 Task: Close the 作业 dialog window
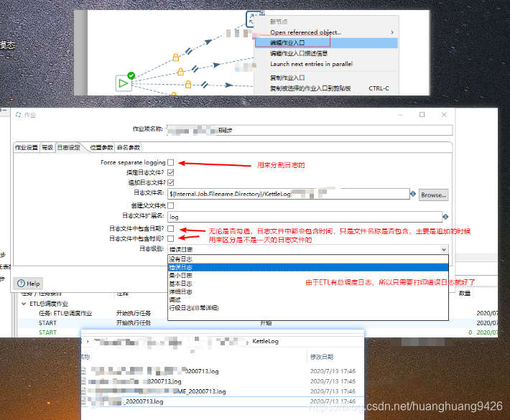click(445, 115)
